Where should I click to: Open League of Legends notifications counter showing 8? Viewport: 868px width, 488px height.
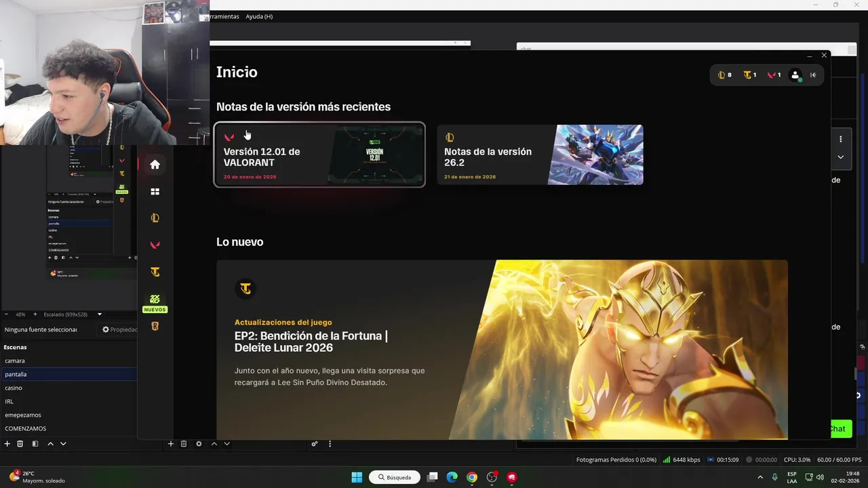[x=725, y=75]
